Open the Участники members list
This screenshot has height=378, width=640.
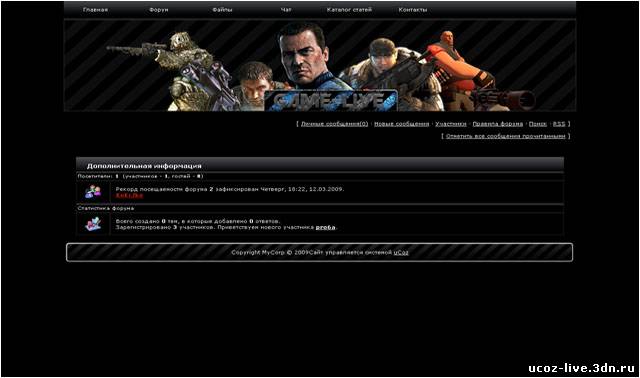[451, 124]
